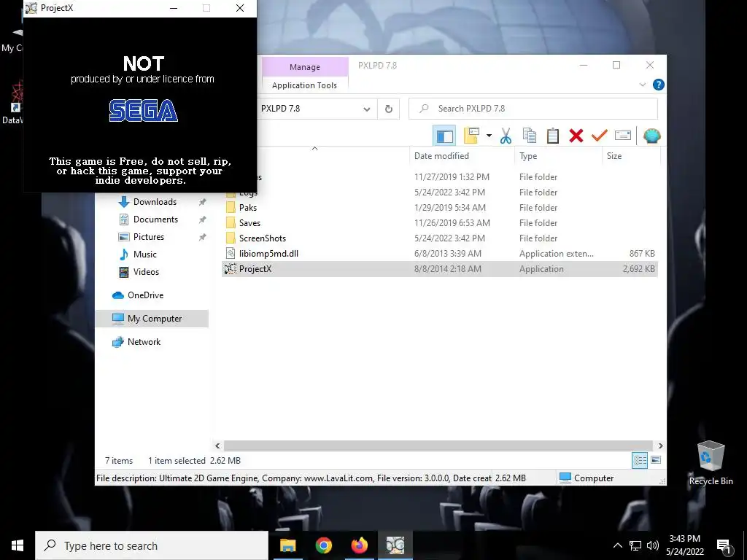The image size is (747, 560).
Task: Open the folder view options icon
Action: coord(471,136)
